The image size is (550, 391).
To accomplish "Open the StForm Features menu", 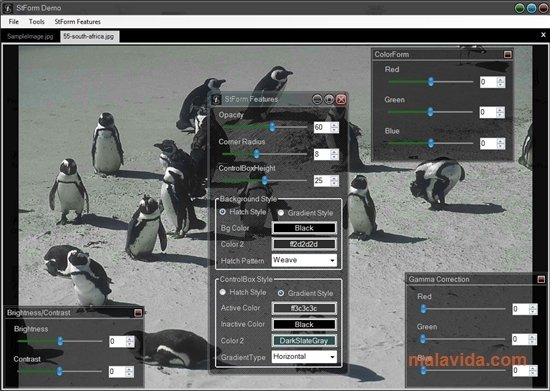I will (x=78, y=22).
